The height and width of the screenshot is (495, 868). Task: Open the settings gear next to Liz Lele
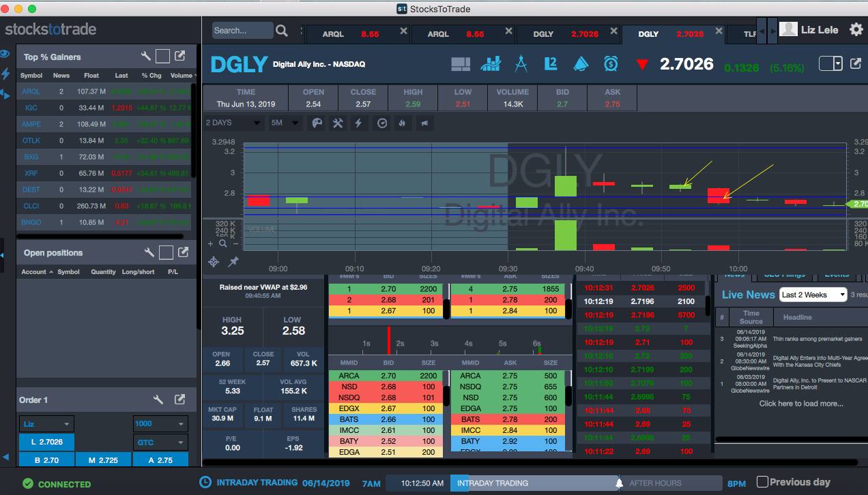tap(856, 29)
